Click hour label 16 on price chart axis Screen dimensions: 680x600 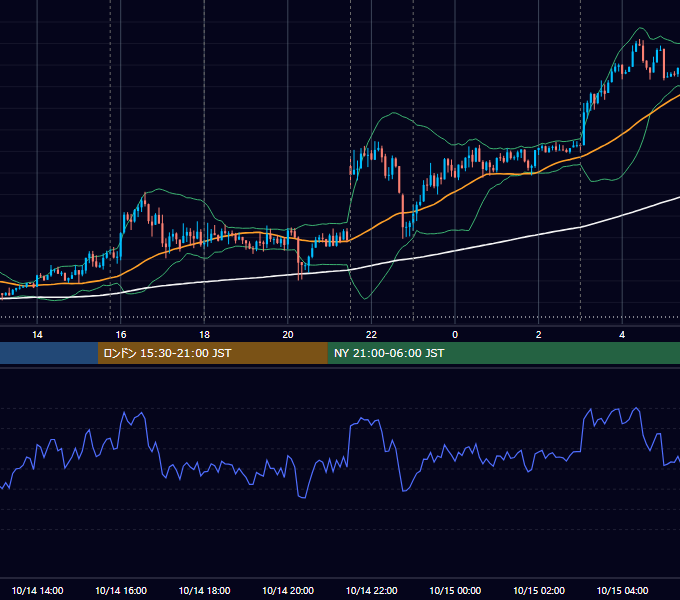click(x=121, y=335)
